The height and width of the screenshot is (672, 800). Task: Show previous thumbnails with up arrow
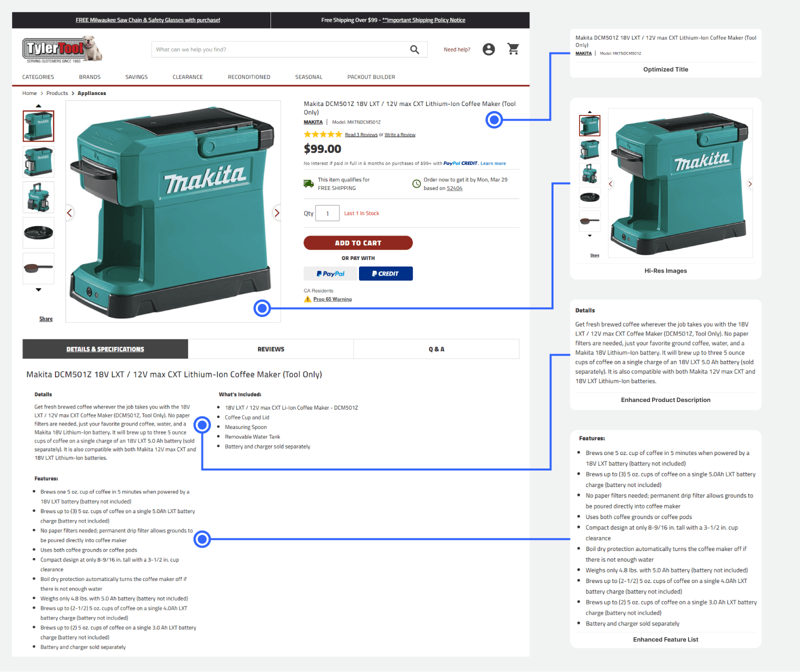click(x=38, y=106)
